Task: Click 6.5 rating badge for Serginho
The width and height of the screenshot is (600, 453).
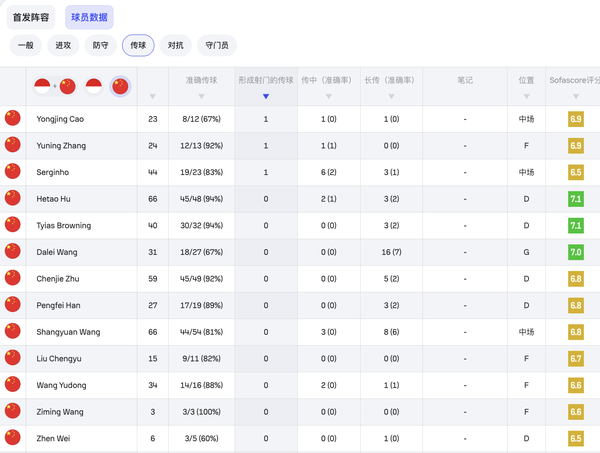Action: click(x=576, y=172)
